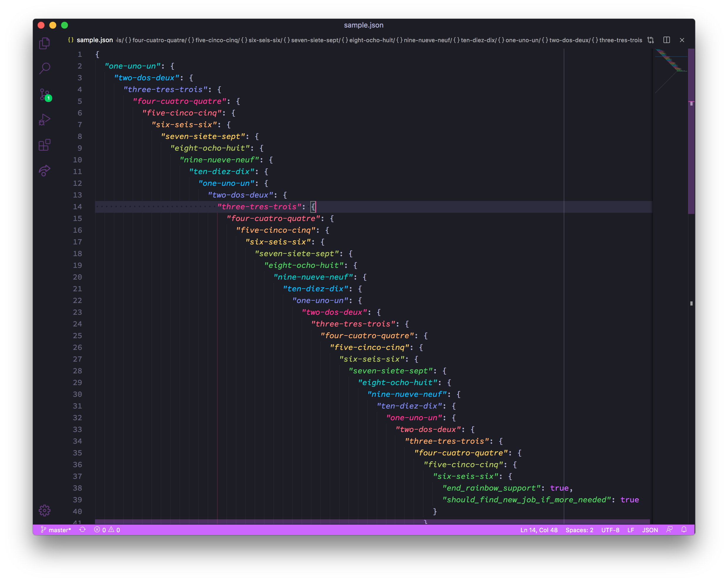Click the Split Editor Right icon
This screenshot has height=582, width=728.
click(x=666, y=40)
